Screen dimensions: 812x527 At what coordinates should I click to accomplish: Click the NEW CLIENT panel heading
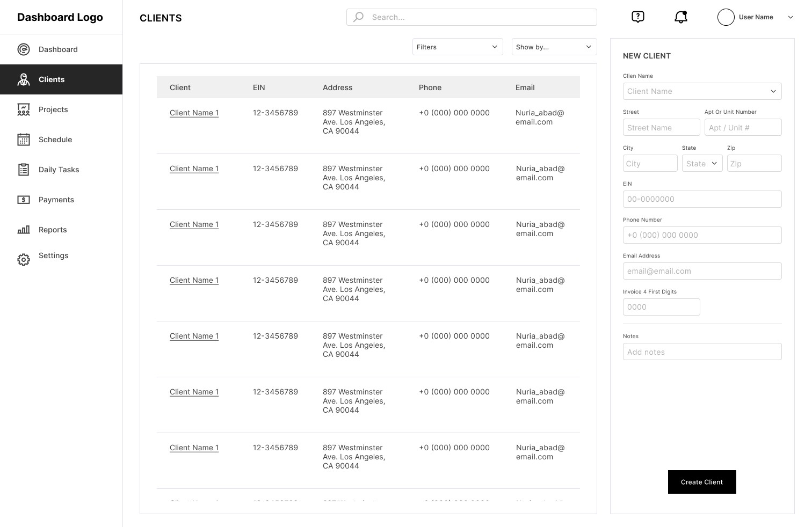click(x=647, y=56)
